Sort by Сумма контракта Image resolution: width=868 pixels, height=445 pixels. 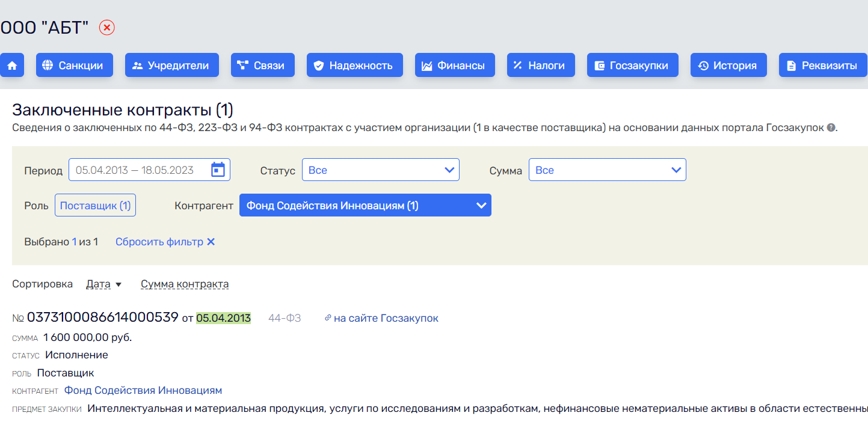[185, 284]
